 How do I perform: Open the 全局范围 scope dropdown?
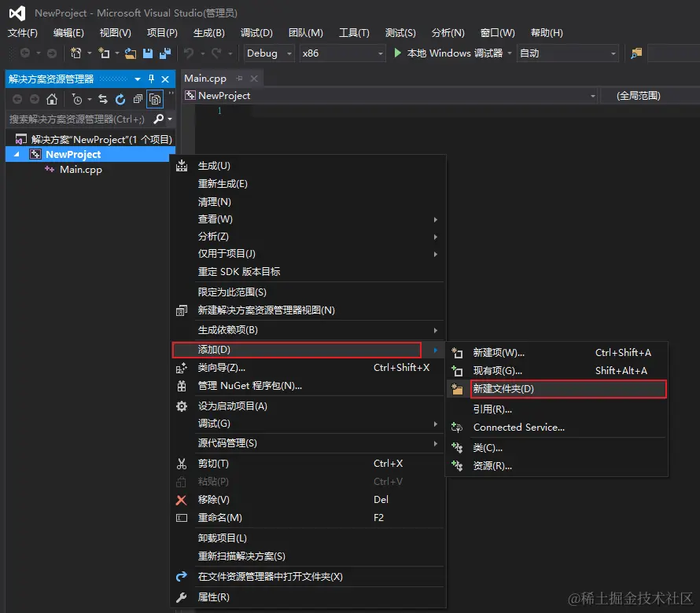point(650,95)
